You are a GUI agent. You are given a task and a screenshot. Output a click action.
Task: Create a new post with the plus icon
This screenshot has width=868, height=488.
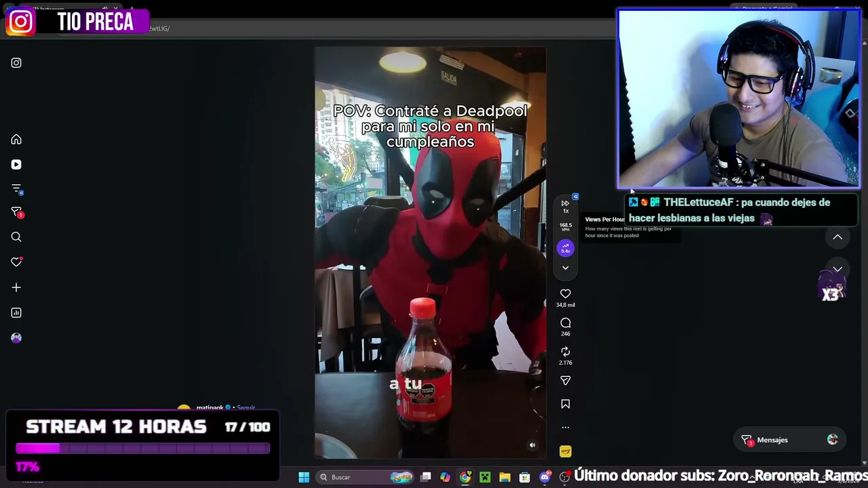(16, 287)
